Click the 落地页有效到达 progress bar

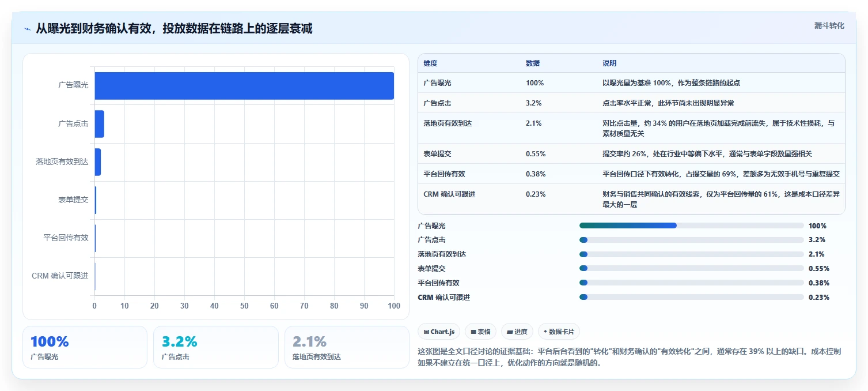691,254
